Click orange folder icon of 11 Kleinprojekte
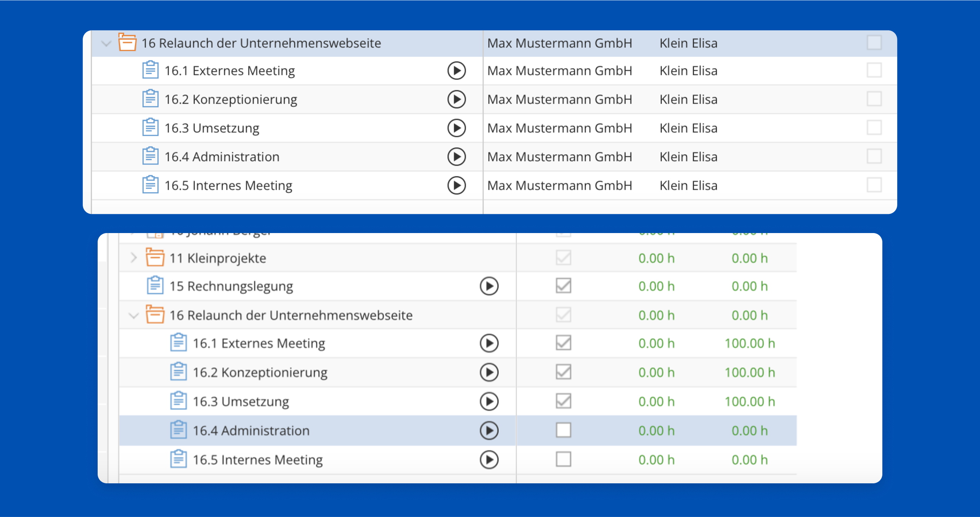The width and height of the screenshot is (980, 517). (155, 258)
